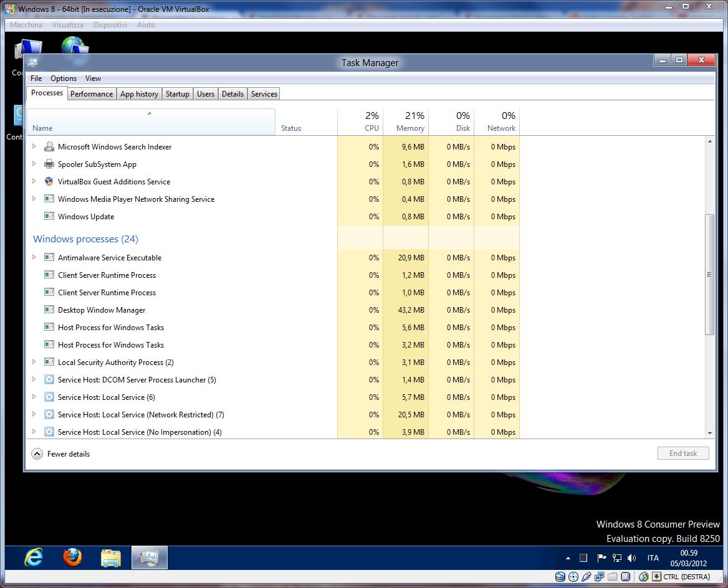Open Firefox from the taskbar
This screenshot has height=588, width=728.
72,557
